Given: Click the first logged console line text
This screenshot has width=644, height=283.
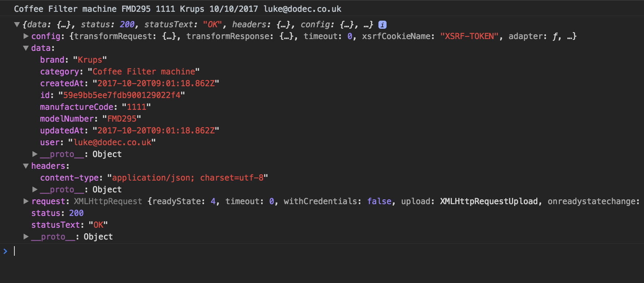Looking at the screenshot, I should click(178, 9).
